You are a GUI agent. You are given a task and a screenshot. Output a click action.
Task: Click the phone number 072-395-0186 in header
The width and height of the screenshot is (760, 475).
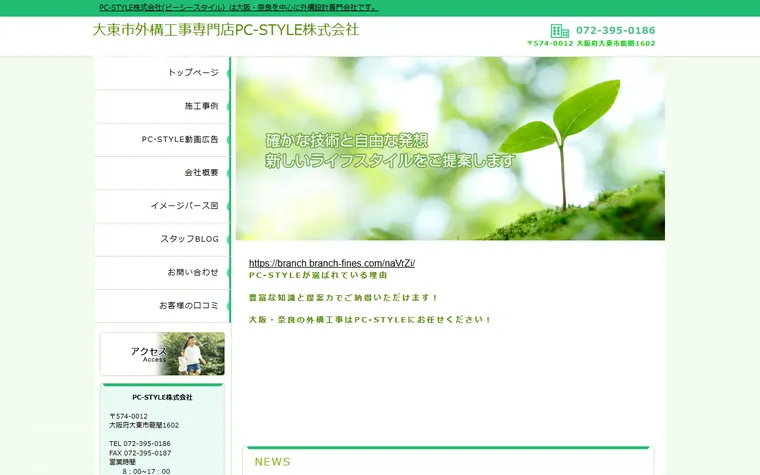[x=616, y=31]
